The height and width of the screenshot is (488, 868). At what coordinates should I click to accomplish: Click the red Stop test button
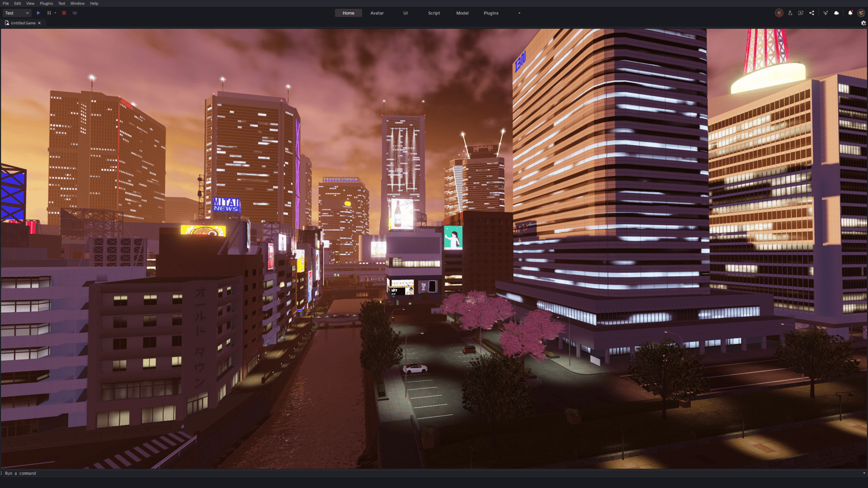point(64,13)
